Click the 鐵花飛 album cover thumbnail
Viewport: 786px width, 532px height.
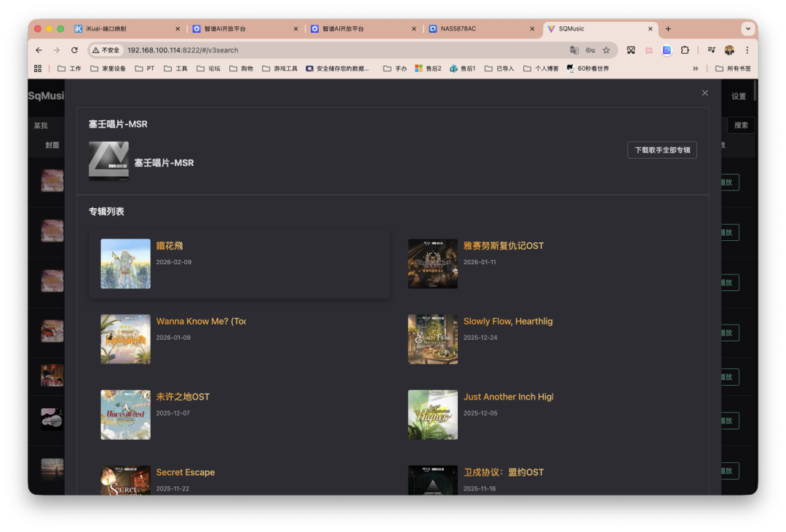pyautogui.click(x=125, y=263)
